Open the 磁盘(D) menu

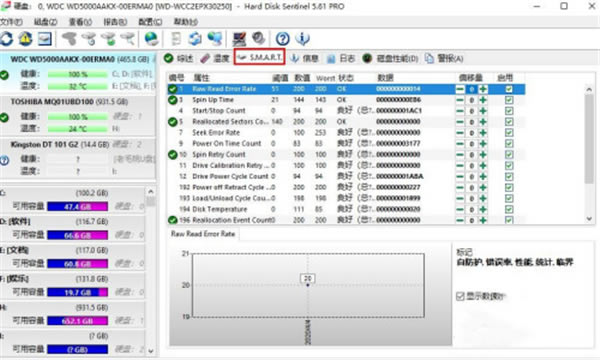(46, 22)
